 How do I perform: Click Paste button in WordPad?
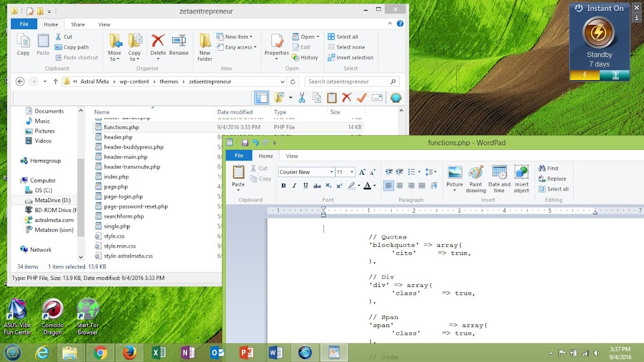238,177
